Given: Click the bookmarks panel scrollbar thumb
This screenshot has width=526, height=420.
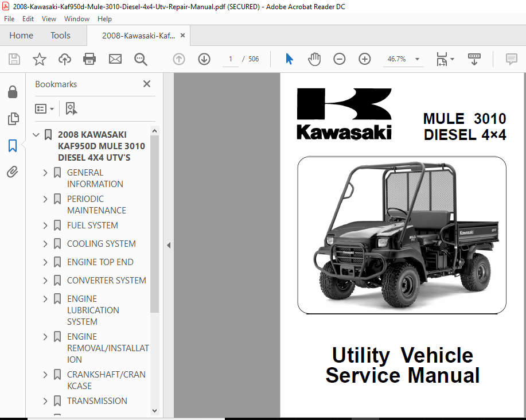Looking at the screenshot, I should click(154, 224).
